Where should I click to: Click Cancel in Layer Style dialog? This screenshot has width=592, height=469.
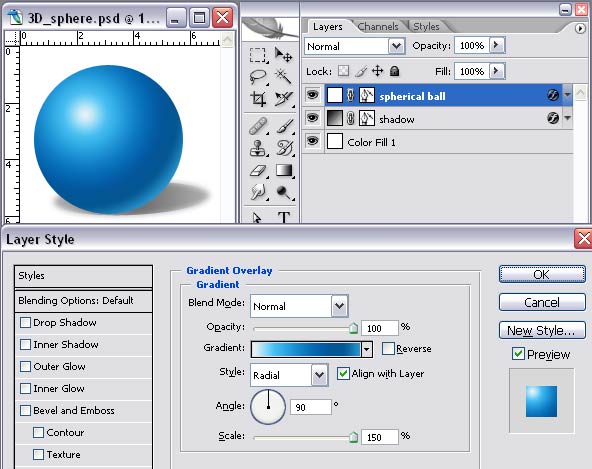click(542, 302)
